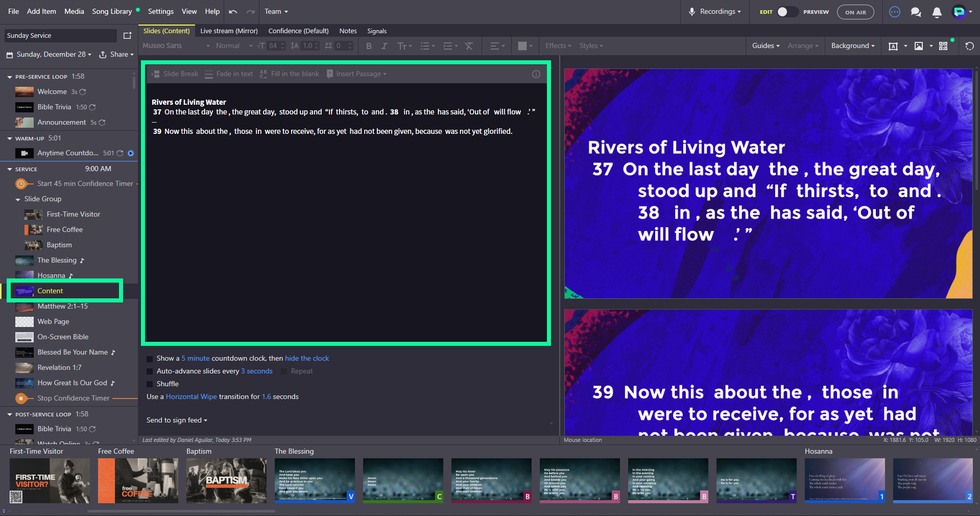Open the Team menu
Viewport: 980px width, 516px height.
(x=276, y=11)
